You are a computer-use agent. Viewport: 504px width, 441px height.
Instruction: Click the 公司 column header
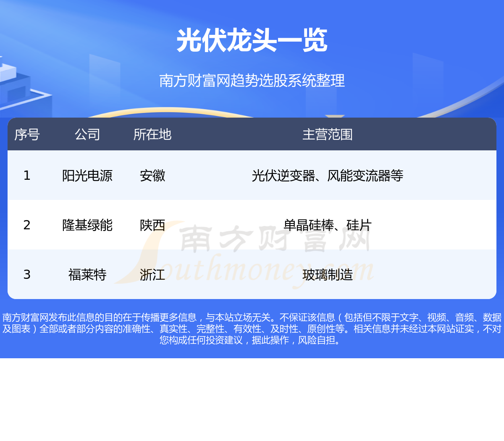[87, 134]
